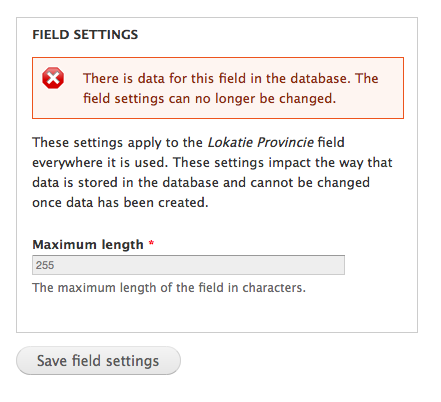
Task: Click the "These settings apply" description paragraph
Action: click(x=212, y=172)
